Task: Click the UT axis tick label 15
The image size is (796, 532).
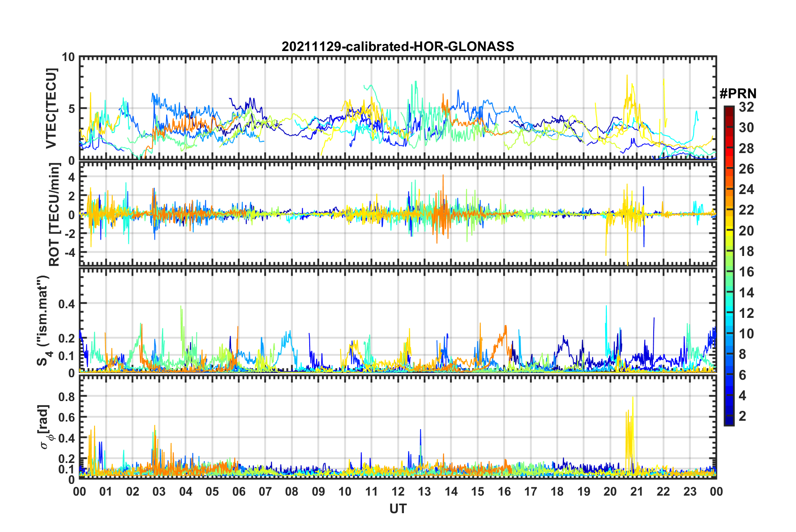Action: 478,491
